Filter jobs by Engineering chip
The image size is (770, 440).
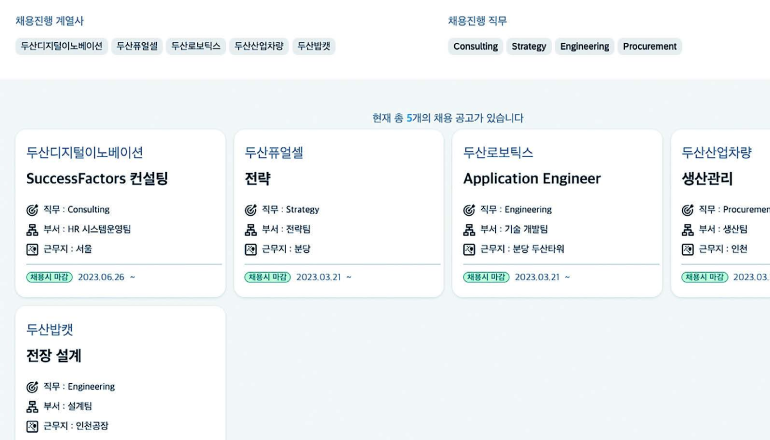click(584, 46)
